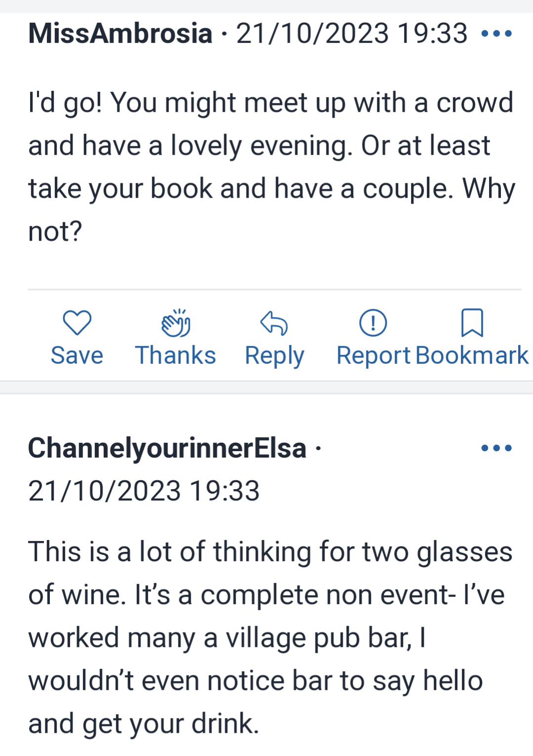Screen dimensions: 533x756
Task: Click the Bookmark text label
Action: click(x=472, y=355)
